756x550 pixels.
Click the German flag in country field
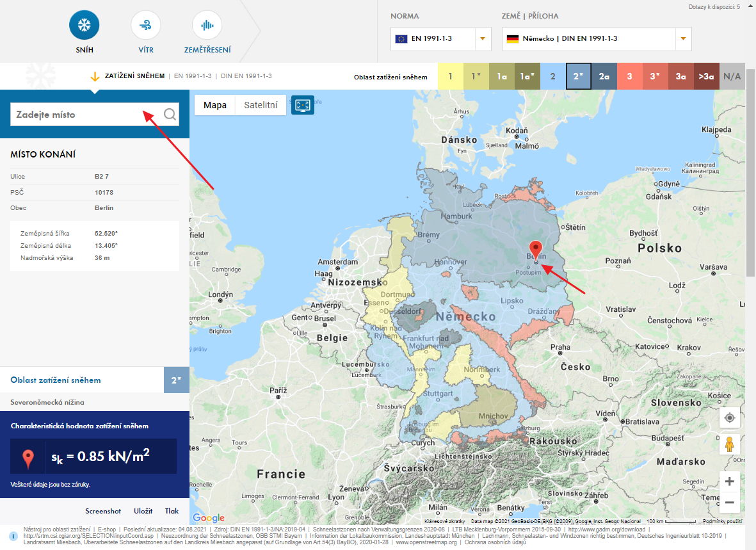pos(513,39)
